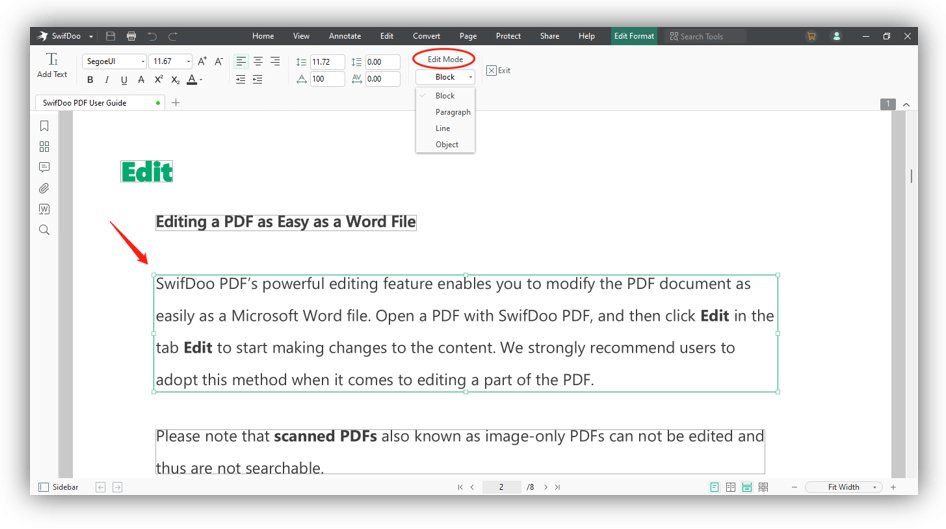Click the user account icon
The height and width of the screenshot is (529, 946).
[836, 36]
